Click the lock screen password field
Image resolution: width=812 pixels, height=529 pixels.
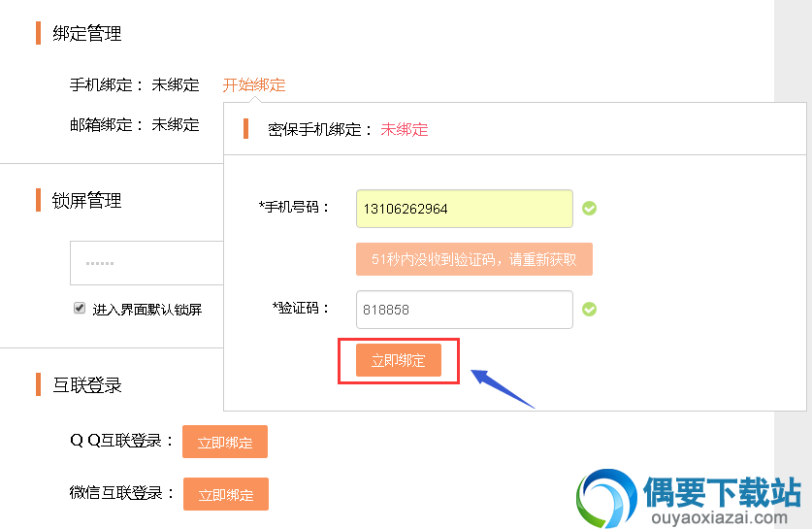pyautogui.click(x=146, y=263)
